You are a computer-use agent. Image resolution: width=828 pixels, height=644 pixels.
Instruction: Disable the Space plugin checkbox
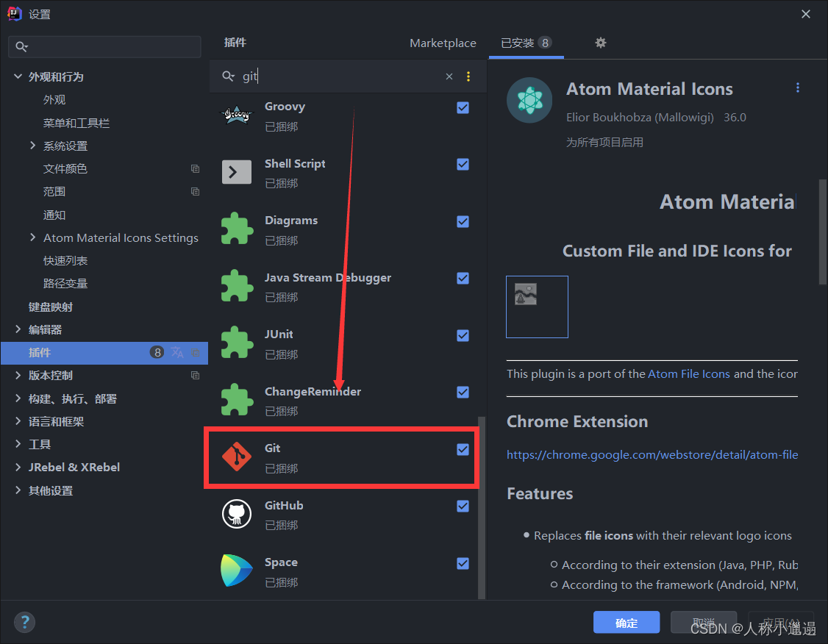coord(463,563)
